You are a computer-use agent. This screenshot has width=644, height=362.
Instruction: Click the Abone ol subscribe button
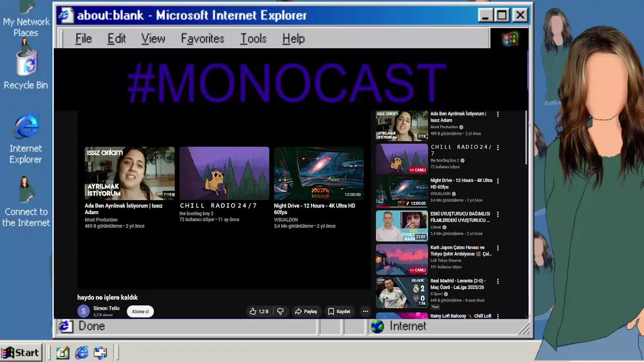click(x=140, y=312)
